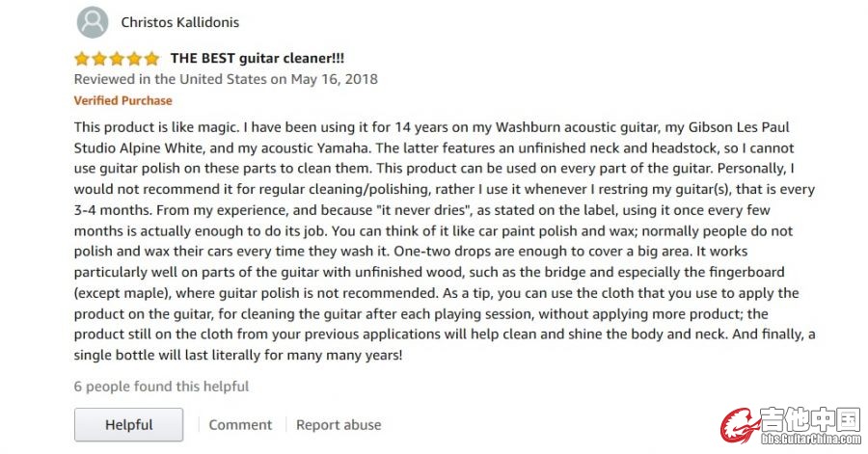Screen dimensions: 868x454
Task: Click the 吉他中国 watermark text
Action: 811,420
